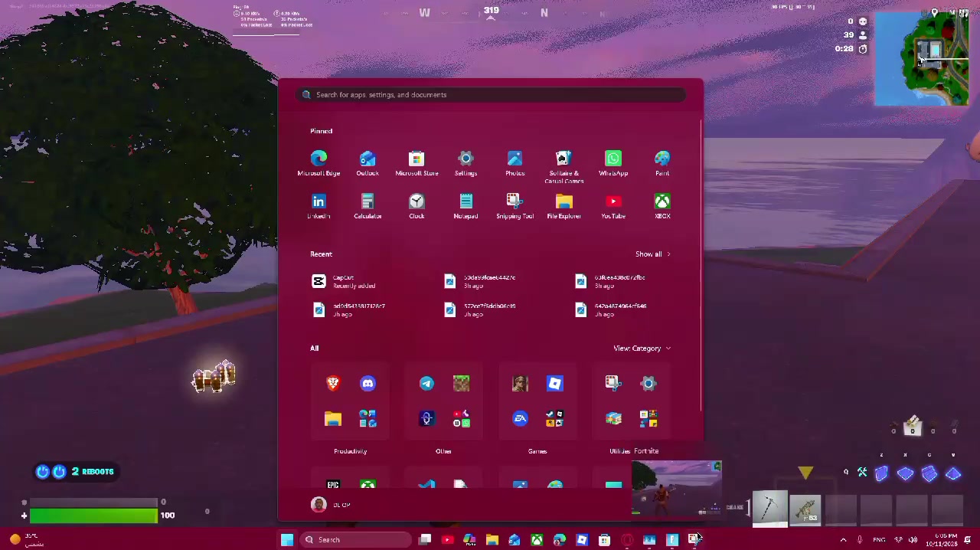Open the Photos app
This screenshot has height=550, width=980.
tap(514, 162)
